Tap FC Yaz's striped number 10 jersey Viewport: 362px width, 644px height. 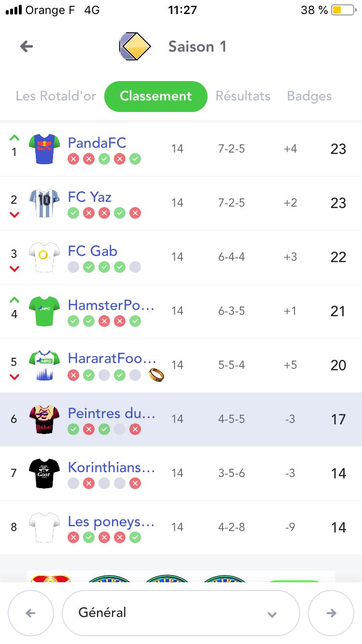[x=43, y=203]
